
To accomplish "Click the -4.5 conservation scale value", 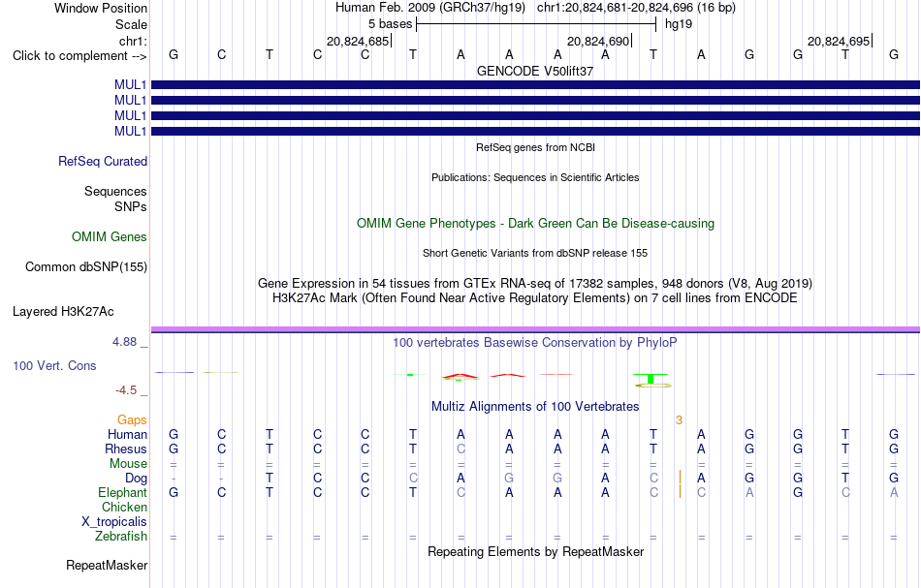I will 126,390.
